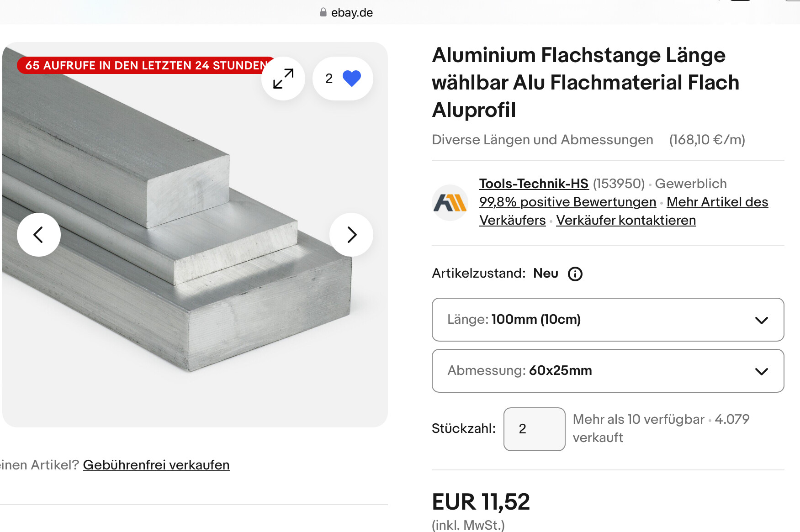The height and width of the screenshot is (532, 800).
Task: Click Verkäufer kontaktieren
Action: point(626,220)
